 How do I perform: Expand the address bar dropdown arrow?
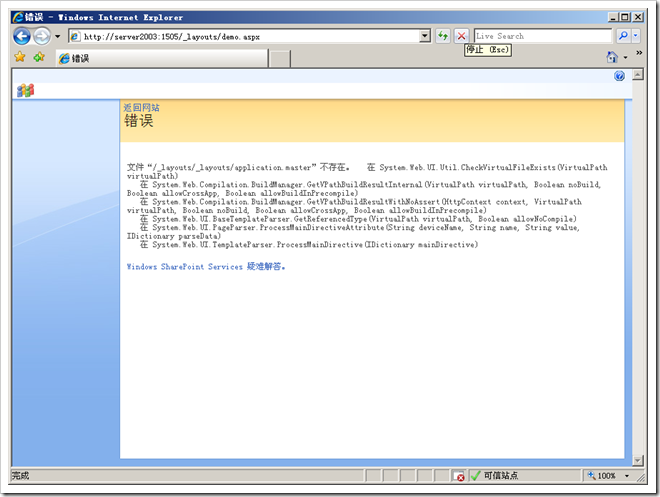425,36
